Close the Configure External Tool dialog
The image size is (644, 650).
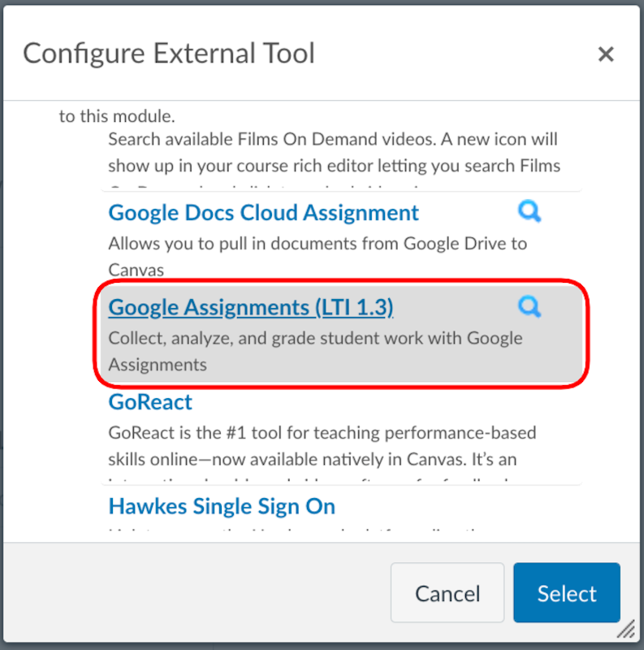tap(605, 54)
